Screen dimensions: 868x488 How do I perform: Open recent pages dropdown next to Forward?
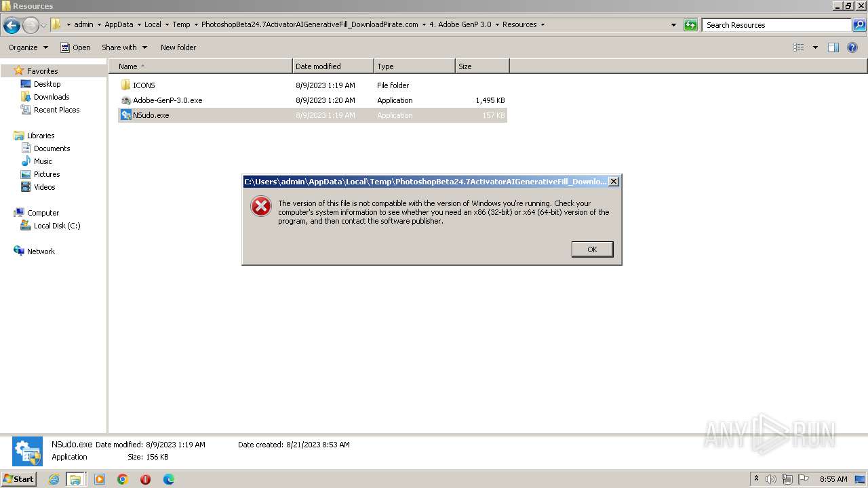click(43, 25)
